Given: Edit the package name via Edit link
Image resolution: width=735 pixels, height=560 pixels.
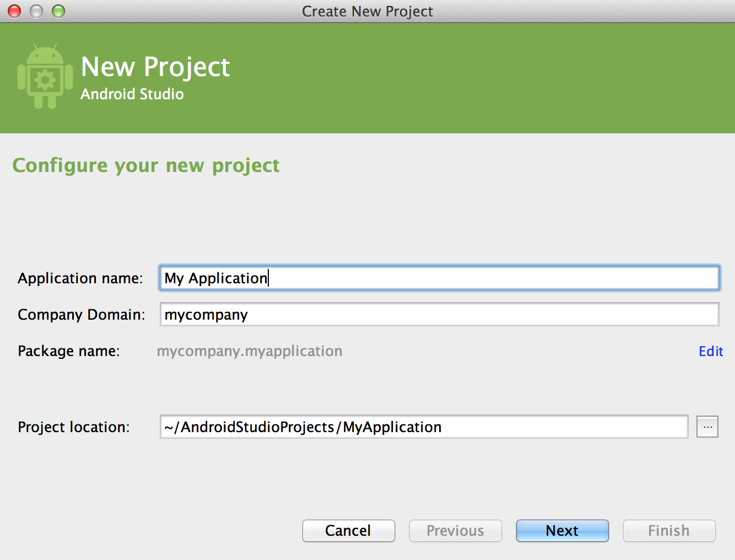Looking at the screenshot, I should click(x=710, y=352).
